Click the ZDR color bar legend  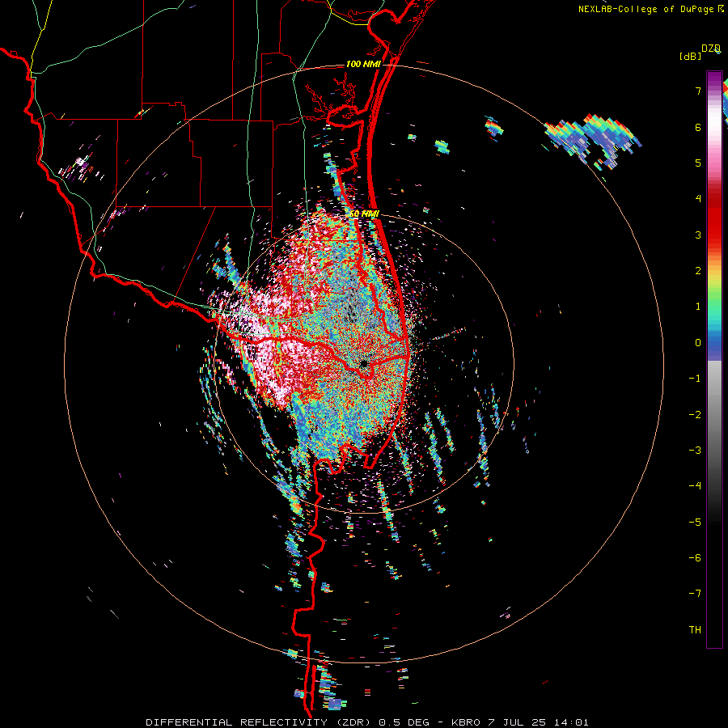[714, 359]
